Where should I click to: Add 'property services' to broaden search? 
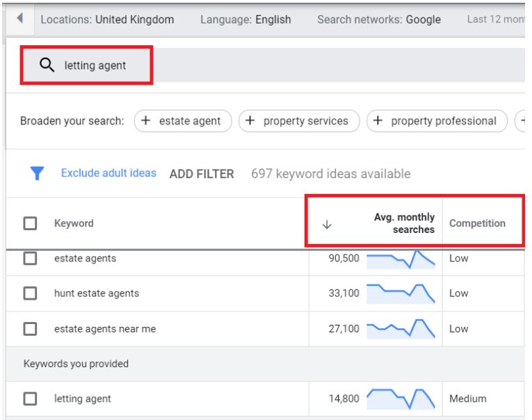[299, 121]
